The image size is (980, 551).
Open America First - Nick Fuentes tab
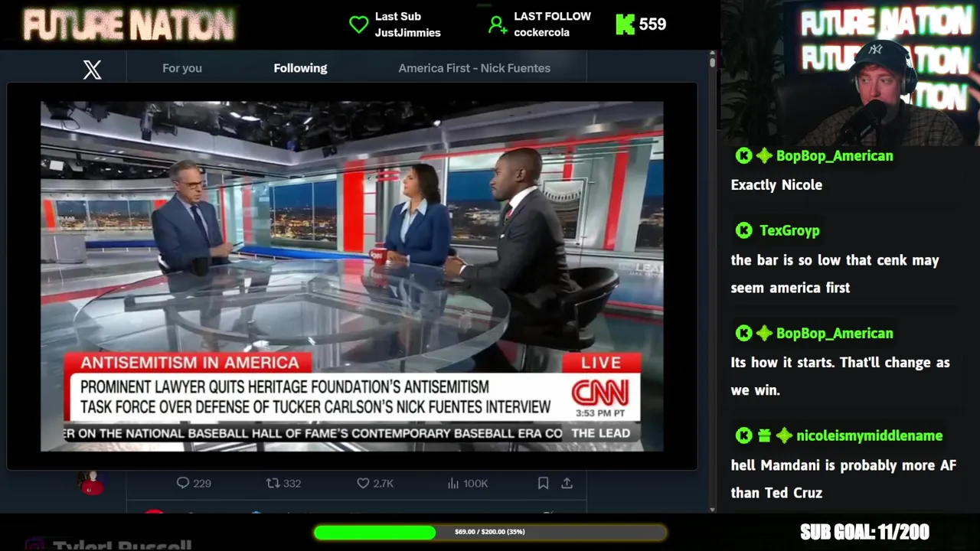pos(474,68)
